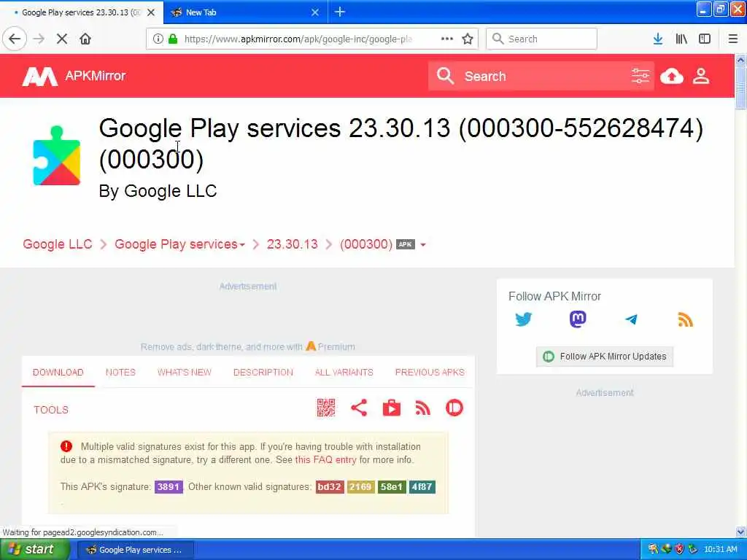Open the ALL VARIANTS tab
Viewport: 747px width, 560px height.
click(x=344, y=373)
